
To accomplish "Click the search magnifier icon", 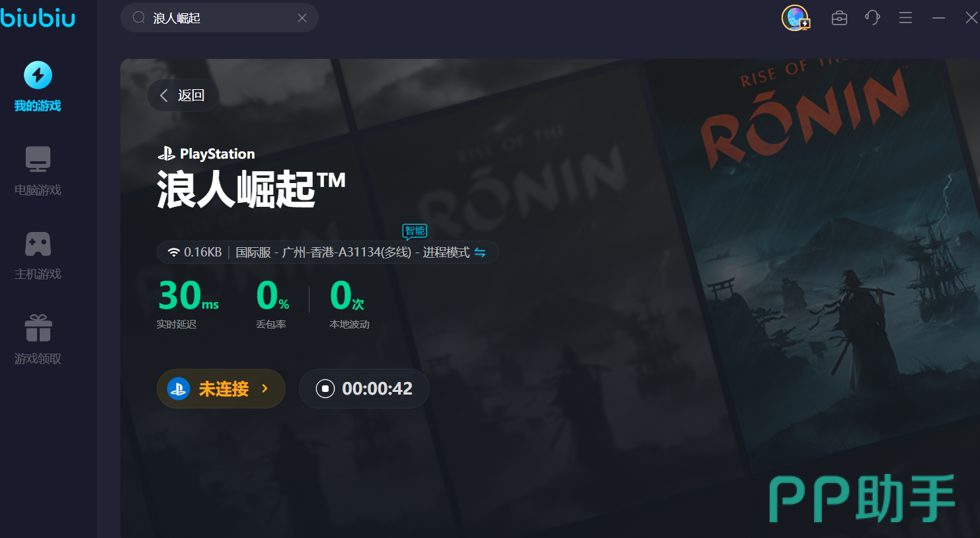I will 139,18.
